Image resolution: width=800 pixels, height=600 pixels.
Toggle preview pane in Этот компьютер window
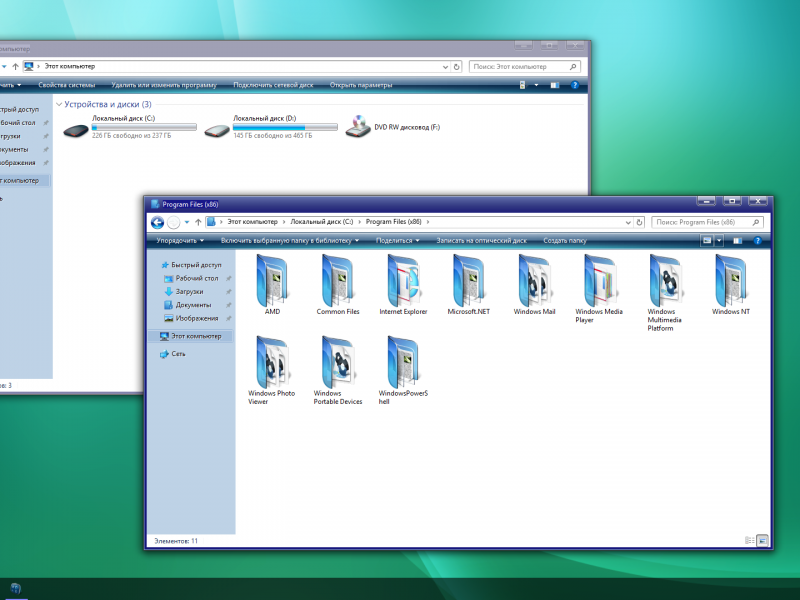[555, 85]
